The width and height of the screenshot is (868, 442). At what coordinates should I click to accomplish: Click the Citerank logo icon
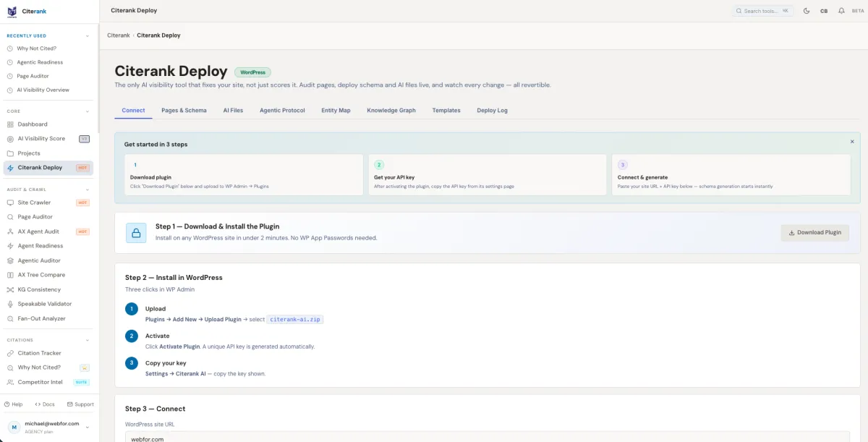coord(12,11)
